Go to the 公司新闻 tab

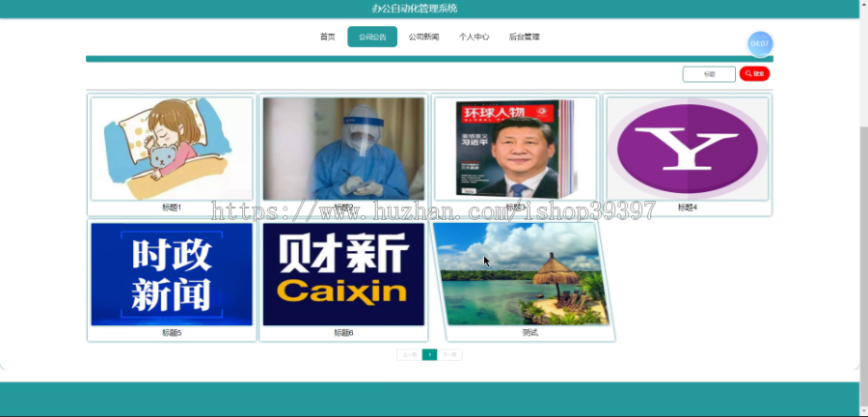pos(423,37)
